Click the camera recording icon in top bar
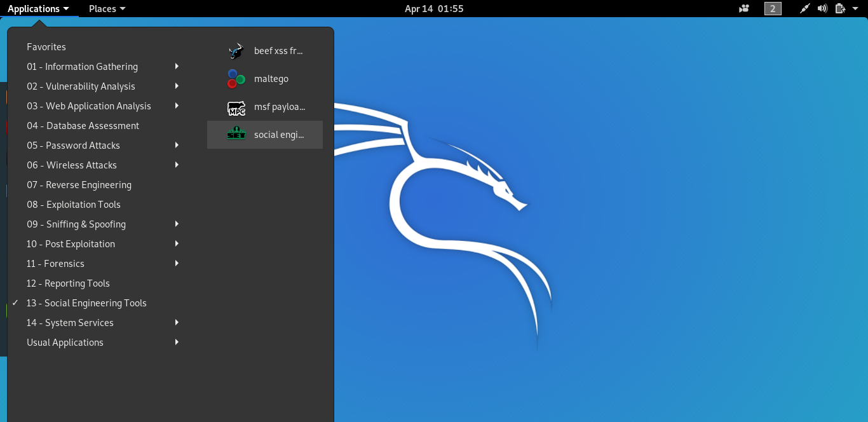Viewport: 868px width, 422px height. [x=744, y=9]
